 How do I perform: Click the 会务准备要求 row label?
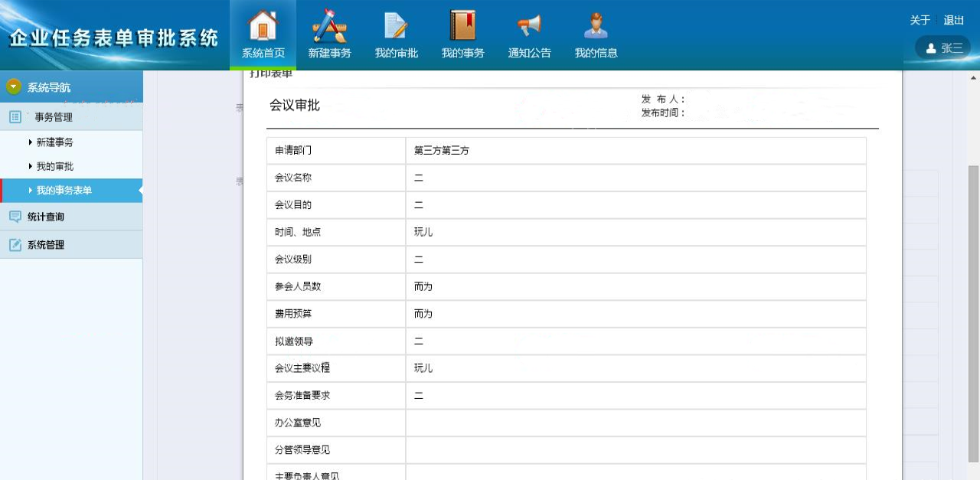tap(302, 396)
